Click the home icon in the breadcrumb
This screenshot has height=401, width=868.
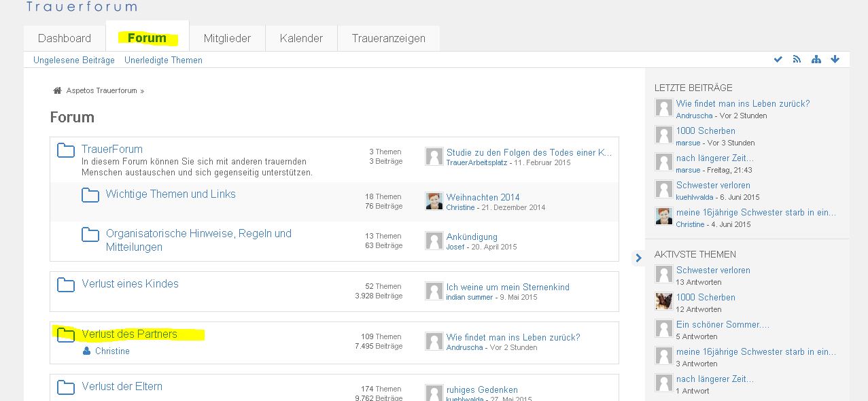[x=57, y=90]
